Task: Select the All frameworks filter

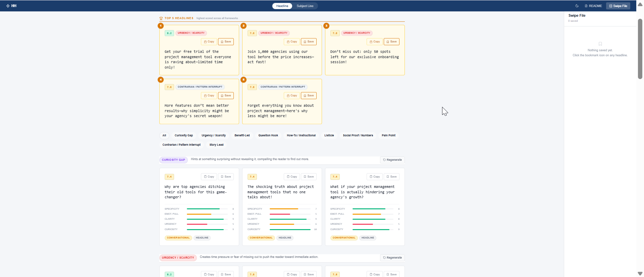Action: 164,136
